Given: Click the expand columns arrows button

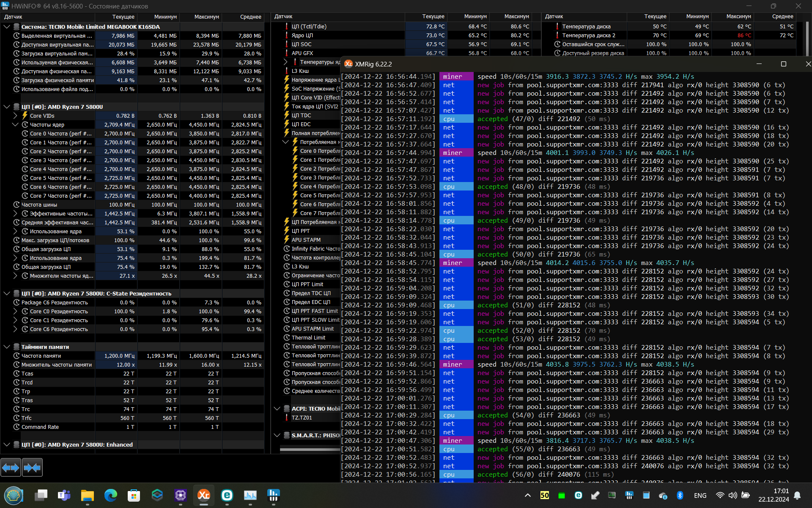Looking at the screenshot, I should click(x=11, y=468).
